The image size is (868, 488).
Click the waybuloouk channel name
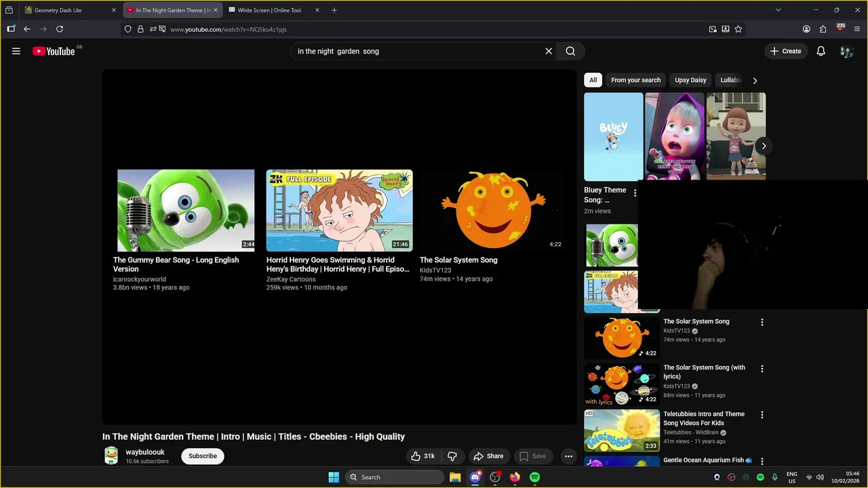[145, 452]
